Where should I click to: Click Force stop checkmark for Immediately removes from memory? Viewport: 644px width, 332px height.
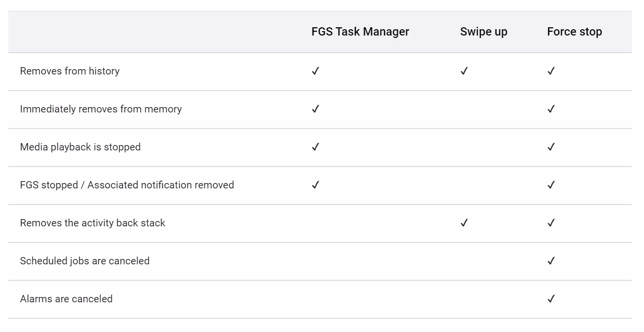551,109
